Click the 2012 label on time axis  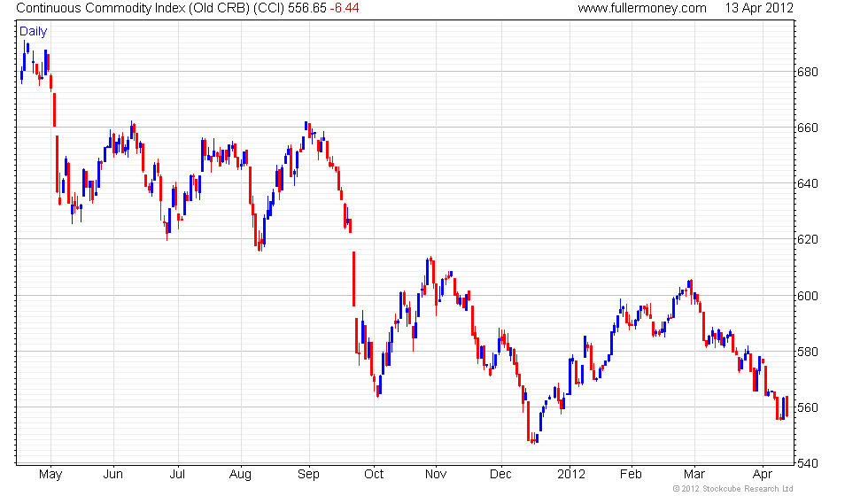(x=571, y=475)
